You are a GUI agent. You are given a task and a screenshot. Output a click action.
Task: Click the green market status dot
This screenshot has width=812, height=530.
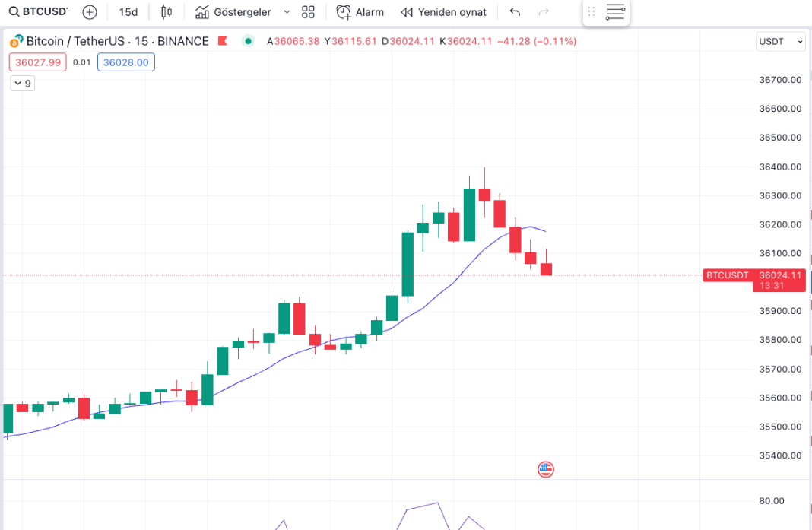click(x=248, y=41)
